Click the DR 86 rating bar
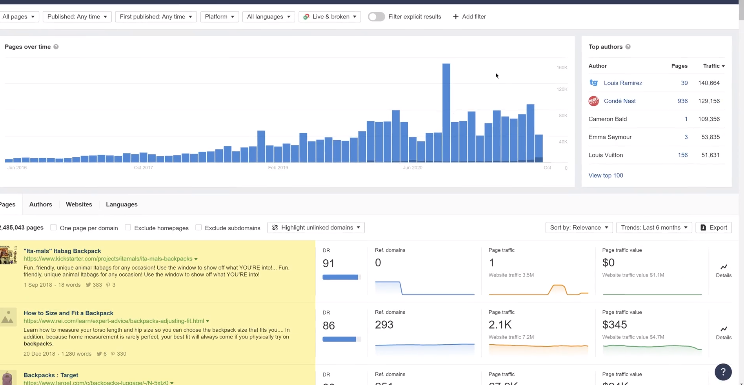This screenshot has height=385, width=744. (341, 339)
